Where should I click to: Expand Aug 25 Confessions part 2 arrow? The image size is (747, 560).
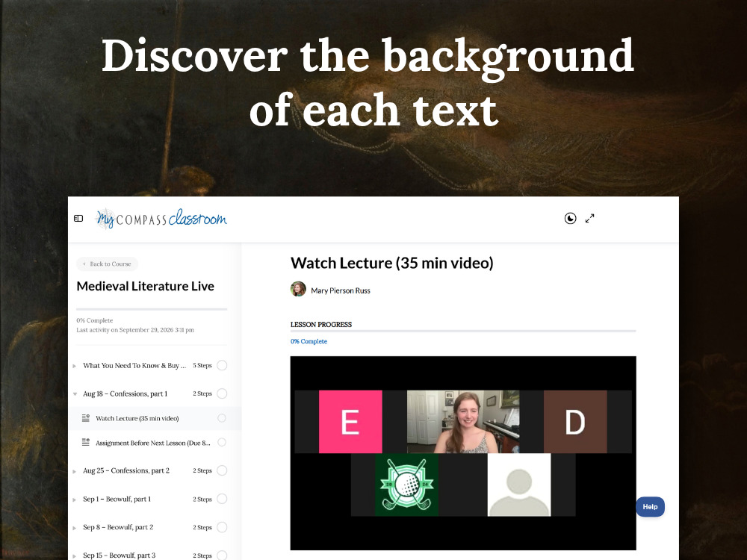pos(75,471)
